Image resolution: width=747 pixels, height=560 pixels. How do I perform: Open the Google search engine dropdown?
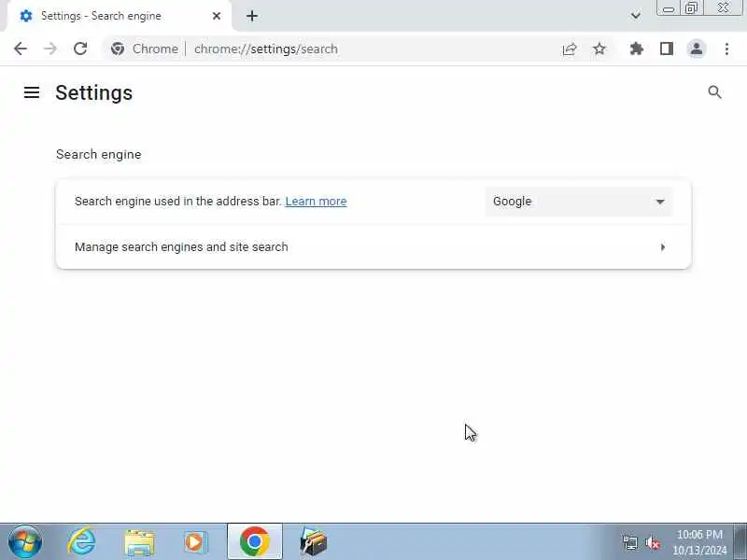(579, 202)
